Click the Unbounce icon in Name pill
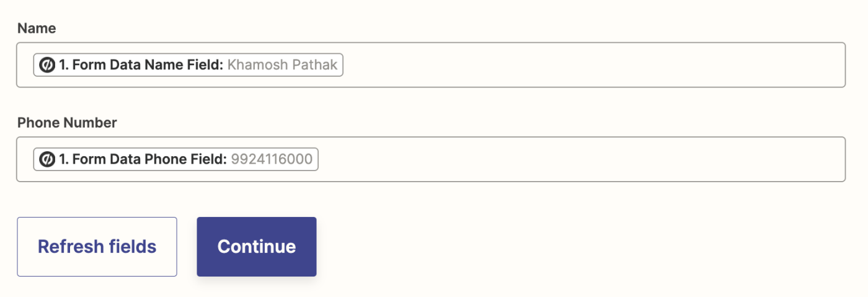The height and width of the screenshot is (297, 868). click(47, 65)
